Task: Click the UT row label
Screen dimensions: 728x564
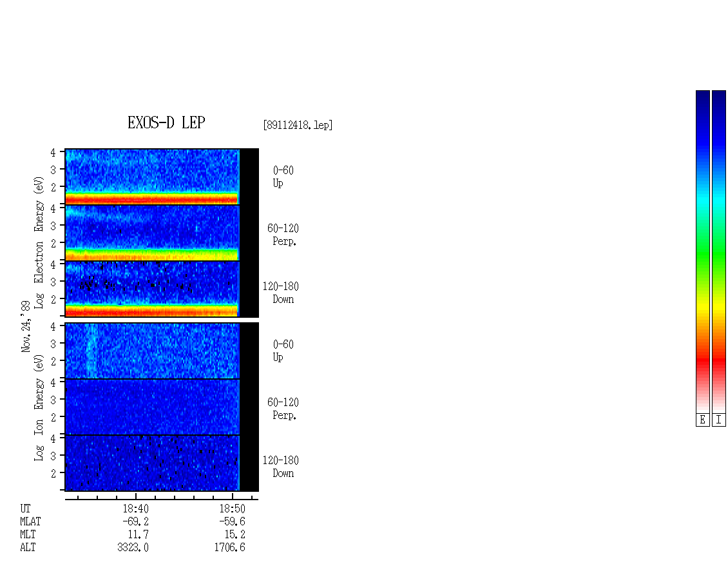Action: [x=25, y=509]
